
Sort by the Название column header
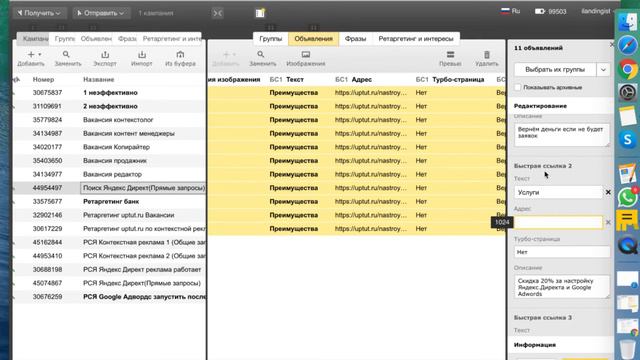[98, 79]
